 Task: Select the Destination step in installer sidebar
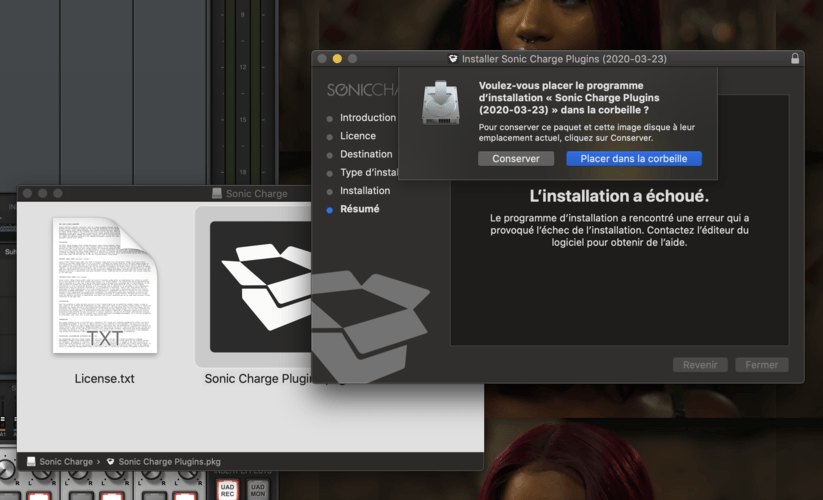click(x=366, y=154)
